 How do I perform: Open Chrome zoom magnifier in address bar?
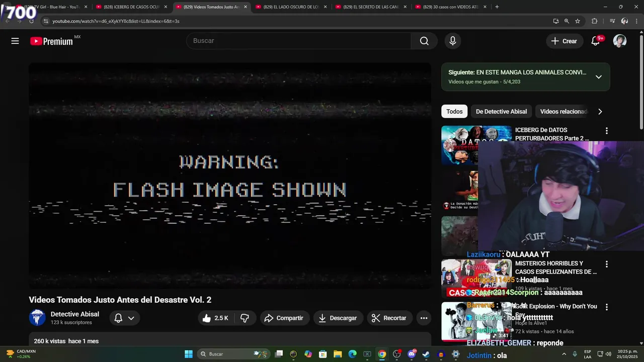[x=567, y=21]
